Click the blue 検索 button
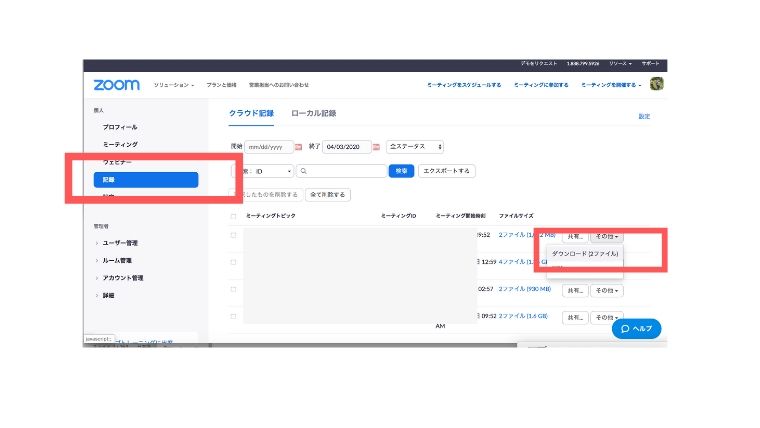The image size is (760, 428). pyautogui.click(x=401, y=171)
